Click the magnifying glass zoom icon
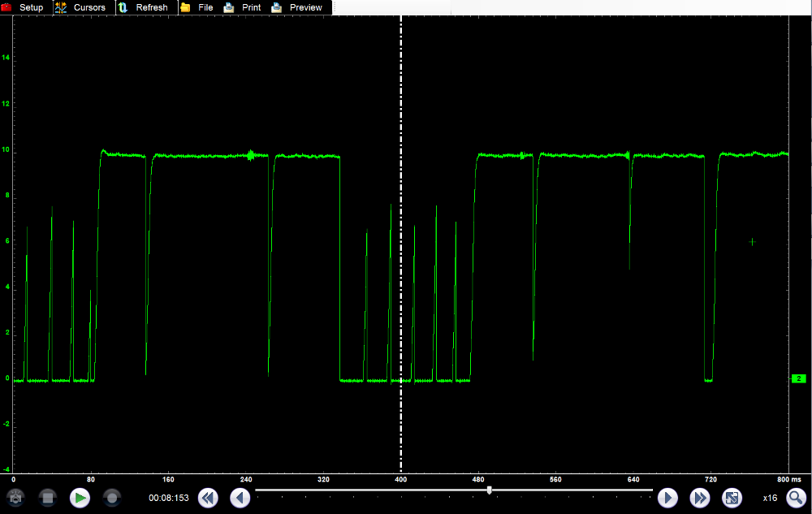The image size is (812, 514). [796, 498]
